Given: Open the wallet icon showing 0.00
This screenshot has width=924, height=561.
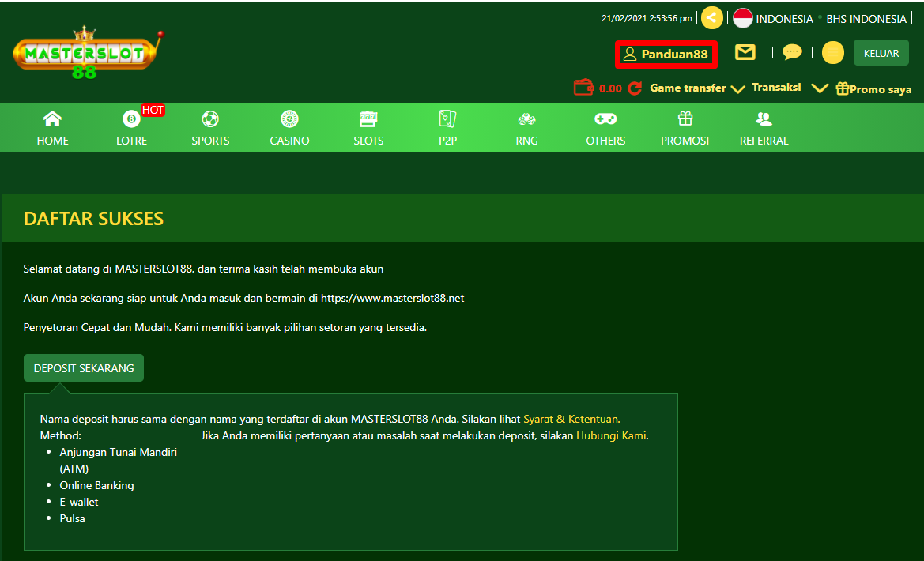Looking at the screenshot, I should tap(582, 88).
